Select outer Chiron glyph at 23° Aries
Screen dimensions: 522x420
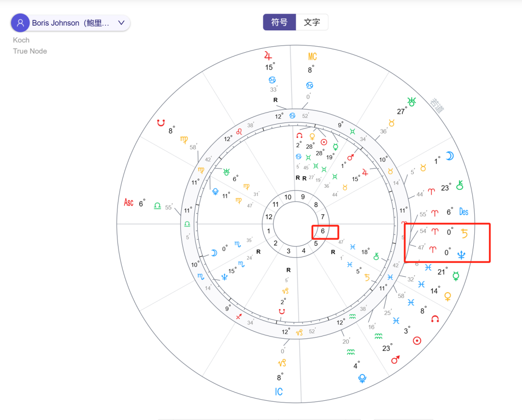pos(460,185)
